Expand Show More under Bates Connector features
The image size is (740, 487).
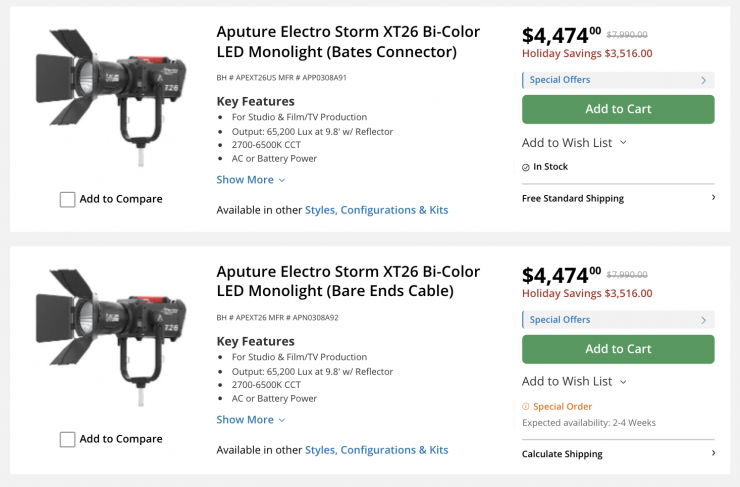tap(251, 180)
